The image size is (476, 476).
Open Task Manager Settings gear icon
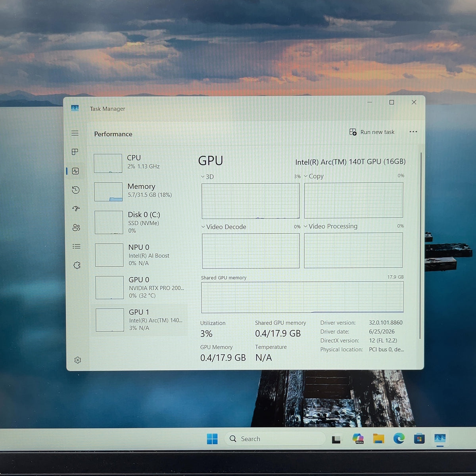click(x=78, y=360)
